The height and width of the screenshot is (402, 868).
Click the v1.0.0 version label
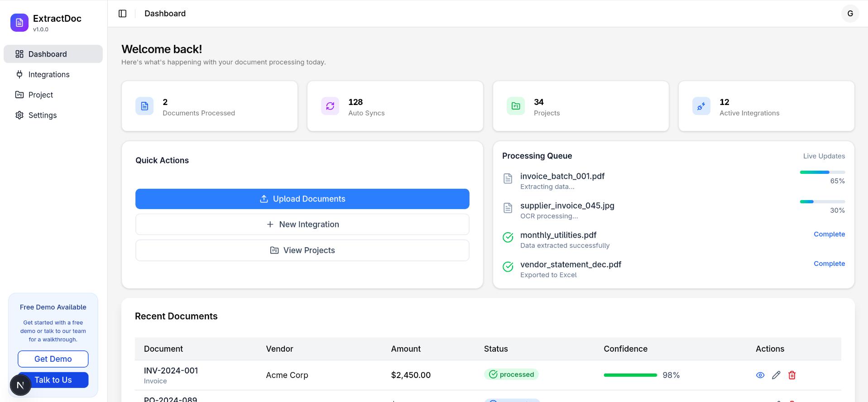click(41, 29)
